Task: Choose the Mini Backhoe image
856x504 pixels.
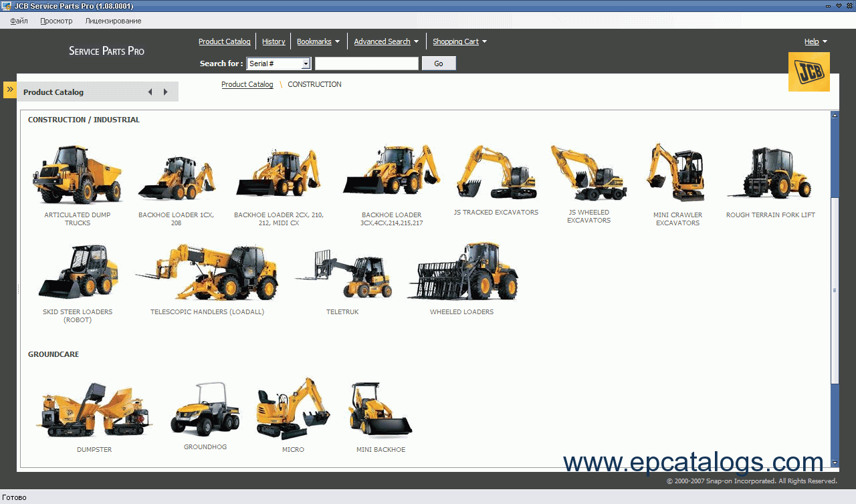Action: (381, 410)
